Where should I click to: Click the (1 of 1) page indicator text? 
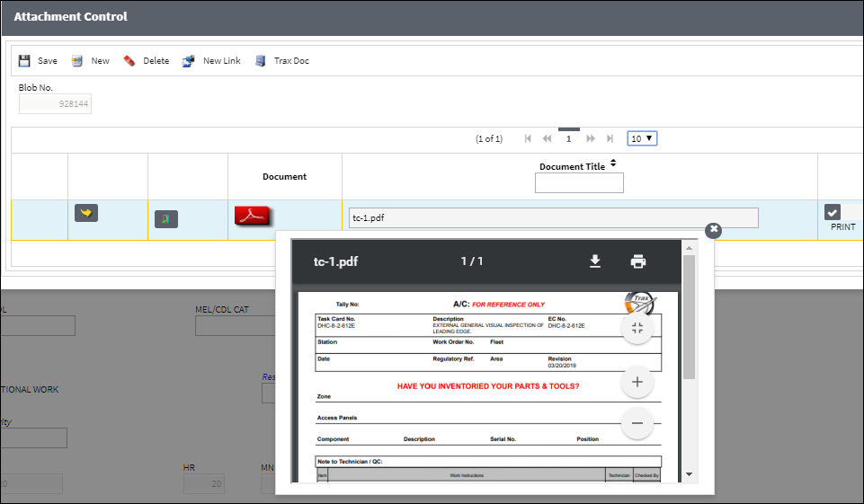point(489,139)
